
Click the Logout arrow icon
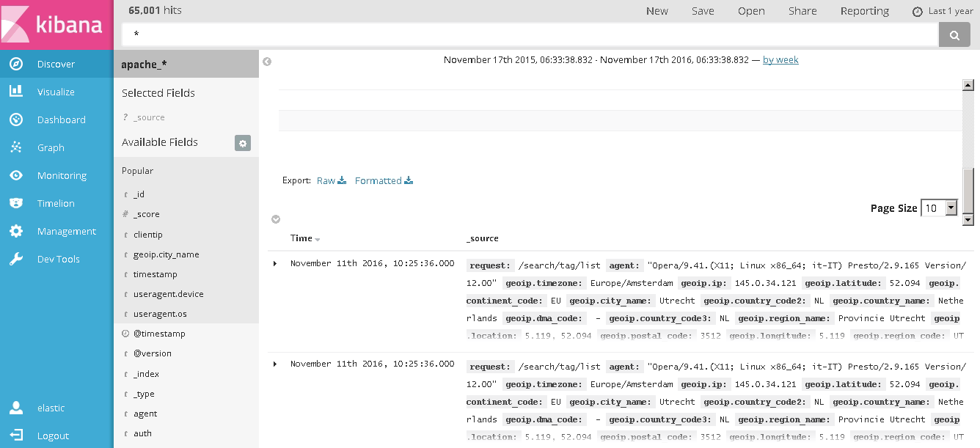[x=16, y=436]
